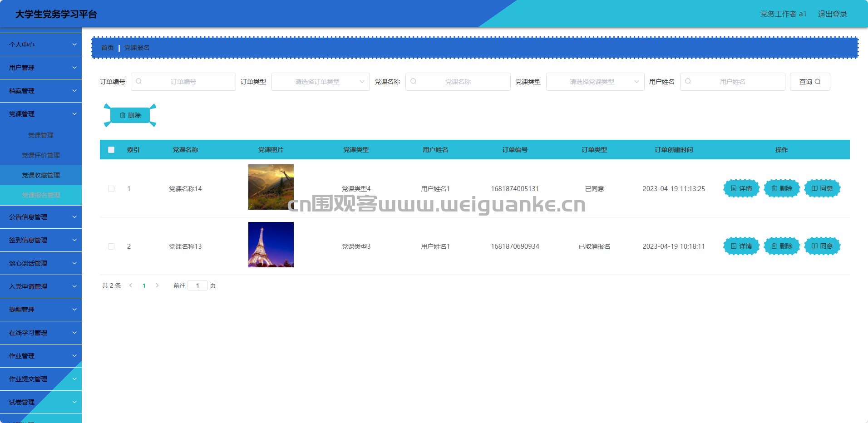
Task: Click 退出登录 in header
Action: tap(832, 14)
